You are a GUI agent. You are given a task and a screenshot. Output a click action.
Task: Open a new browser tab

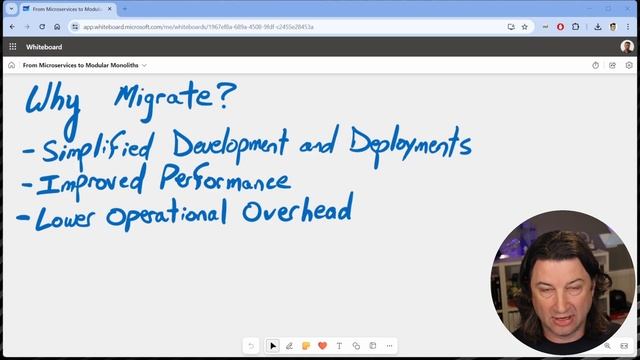pyautogui.click(x=124, y=9)
